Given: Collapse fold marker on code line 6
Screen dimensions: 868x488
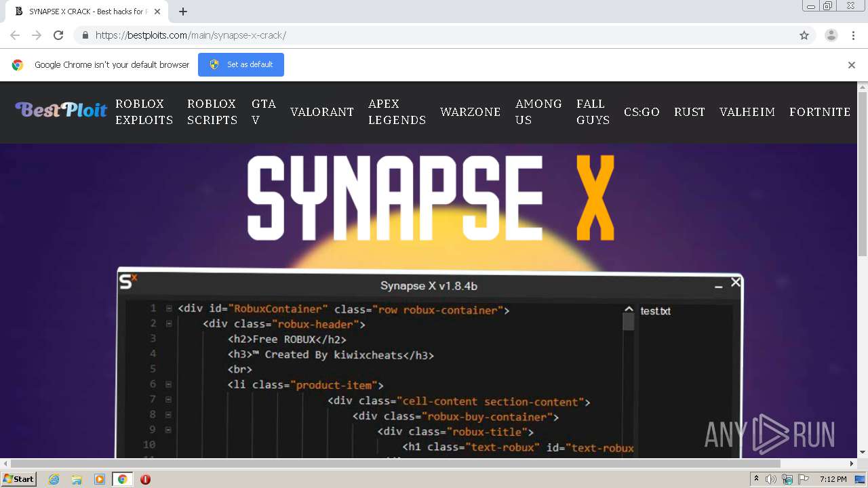Looking at the screenshot, I should point(169,384).
